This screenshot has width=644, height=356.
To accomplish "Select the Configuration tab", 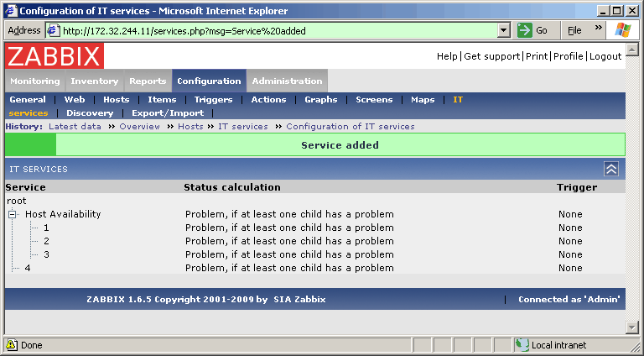I will tap(209, 81).
